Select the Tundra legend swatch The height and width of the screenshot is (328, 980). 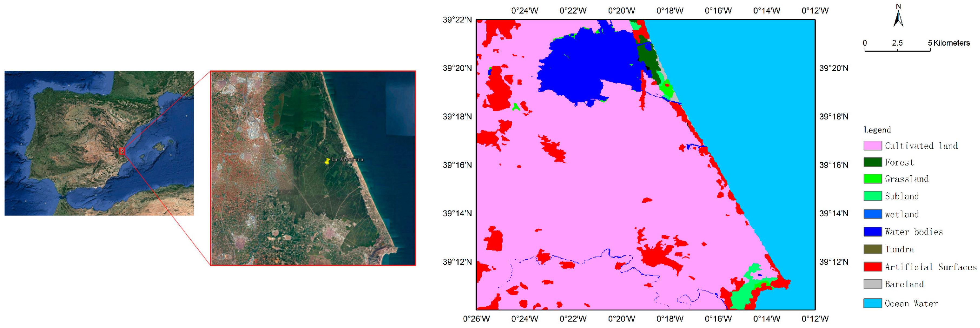(x=872, y=249)
